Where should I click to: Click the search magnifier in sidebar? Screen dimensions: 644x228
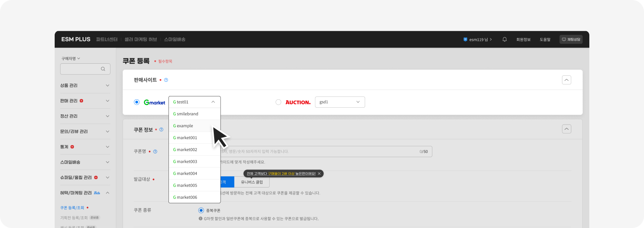(x=103, y=69)
